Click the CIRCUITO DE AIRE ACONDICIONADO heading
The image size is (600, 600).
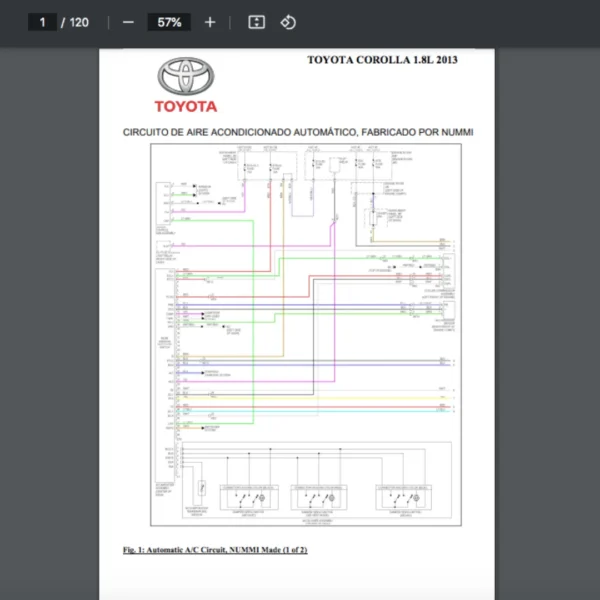(x=297, y=132)
